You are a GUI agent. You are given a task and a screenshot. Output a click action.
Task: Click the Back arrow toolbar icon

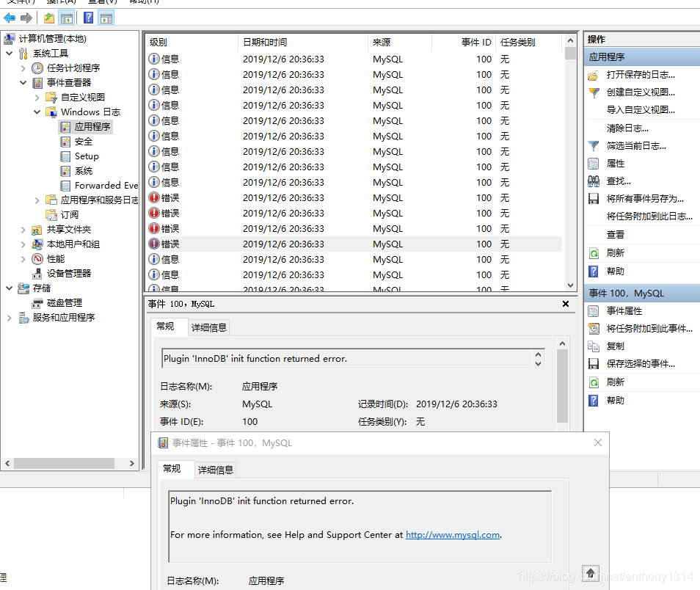tap(10, 18)
